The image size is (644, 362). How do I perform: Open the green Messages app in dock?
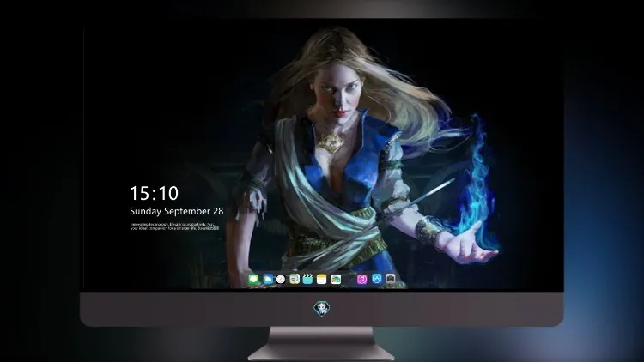253,280
